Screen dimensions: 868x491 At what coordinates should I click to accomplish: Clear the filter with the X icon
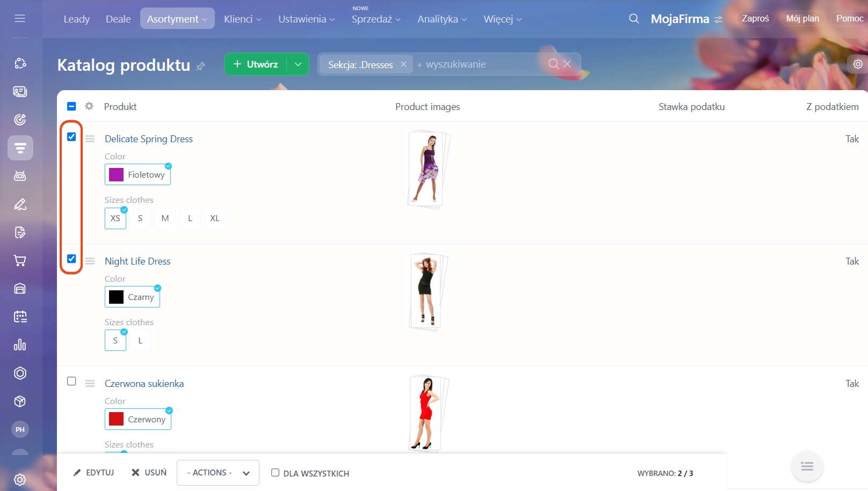pos(567,64)
